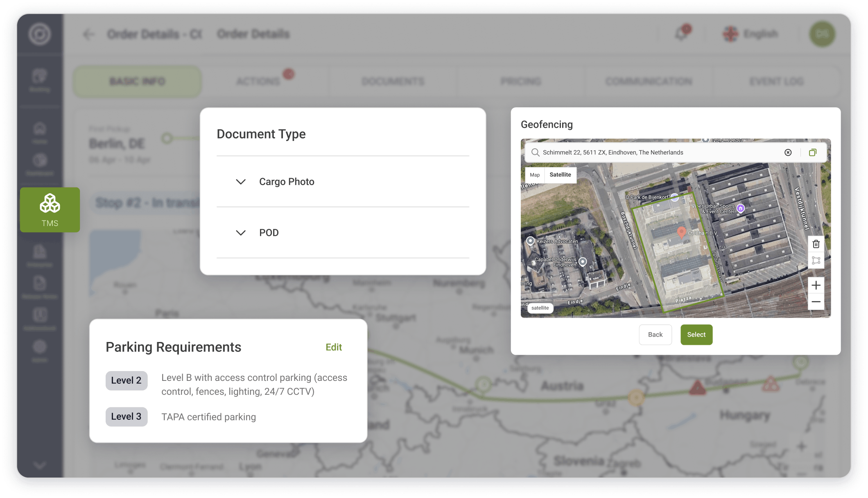Open the notifications bell
The image size is (868, 498).
point(681,34)
